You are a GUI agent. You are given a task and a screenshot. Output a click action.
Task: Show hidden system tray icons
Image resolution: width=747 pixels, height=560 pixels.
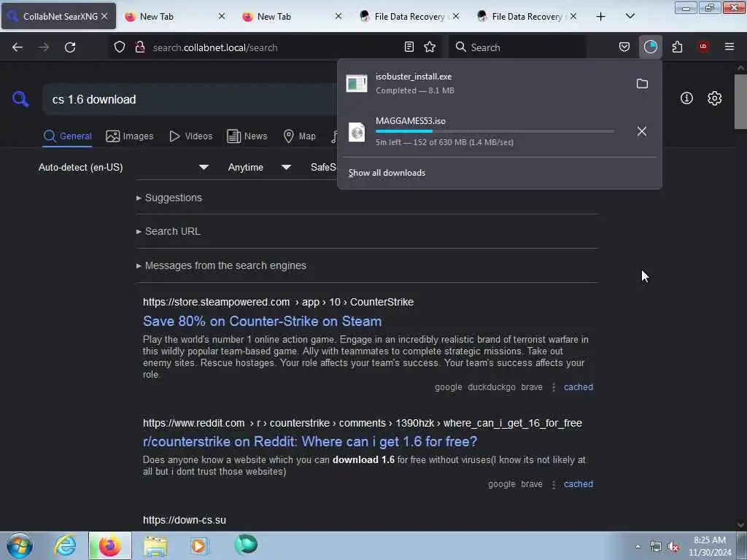(x=638, y=547)
